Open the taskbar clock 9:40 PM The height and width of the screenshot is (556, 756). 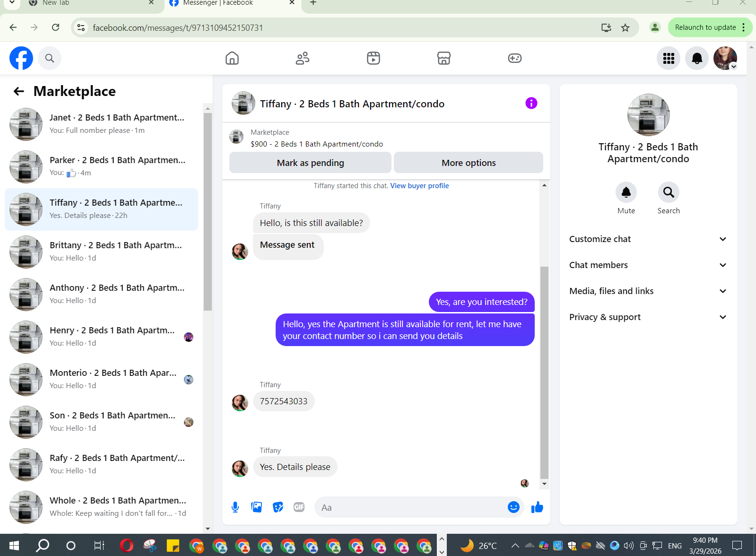pos(705,546)
